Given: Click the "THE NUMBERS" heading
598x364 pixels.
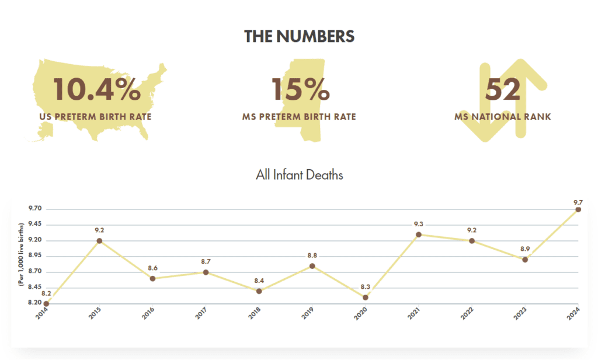Looking at the screenshot, I should coord(299,36).
